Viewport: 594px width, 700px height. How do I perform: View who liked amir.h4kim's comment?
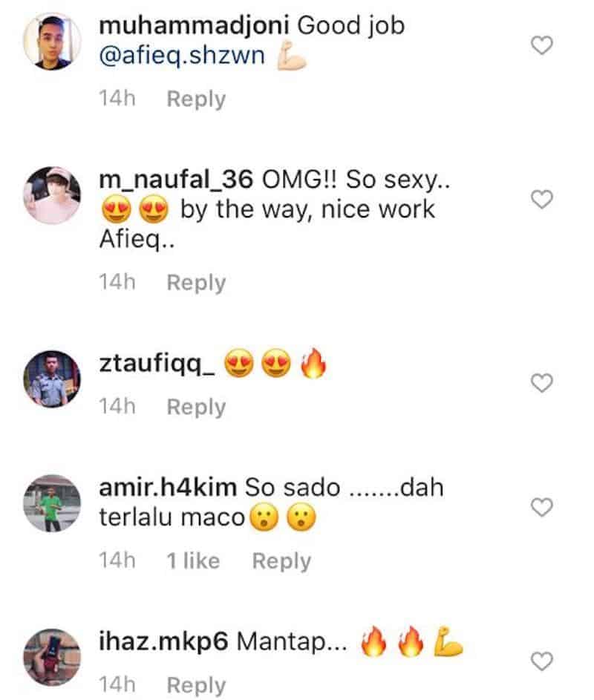pos(194,561)
